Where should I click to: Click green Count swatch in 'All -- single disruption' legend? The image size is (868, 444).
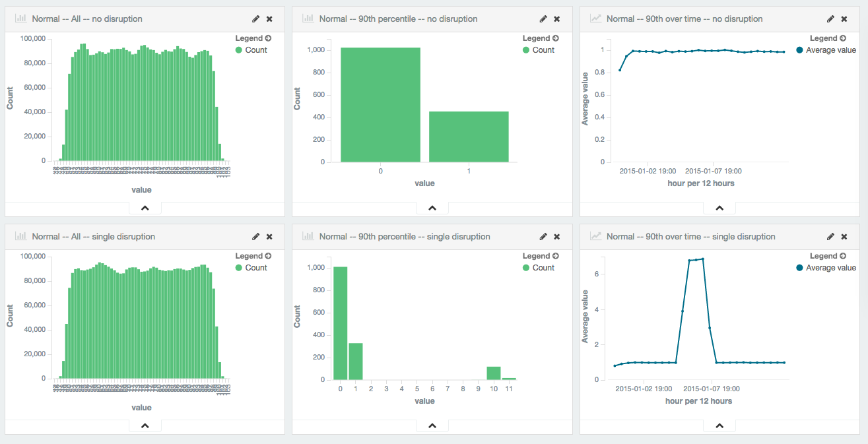click(x=239, y=268)
